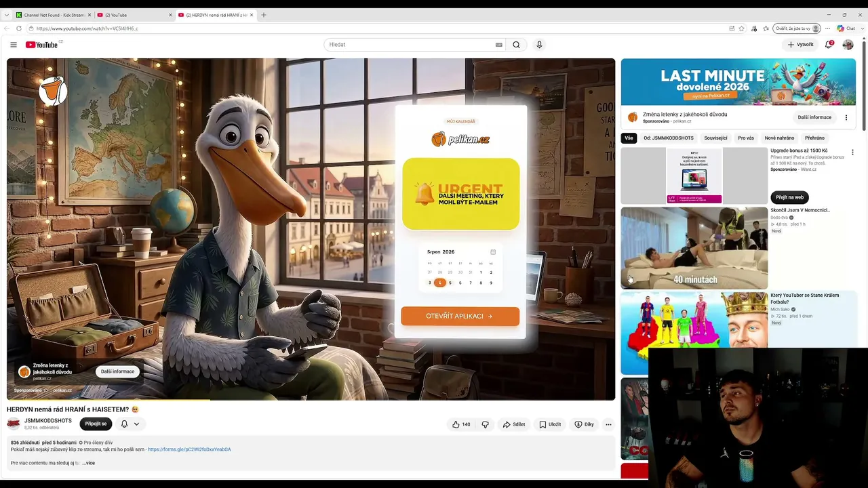Click the pelikan.cz logo in the ad overlay

[460, 139]
